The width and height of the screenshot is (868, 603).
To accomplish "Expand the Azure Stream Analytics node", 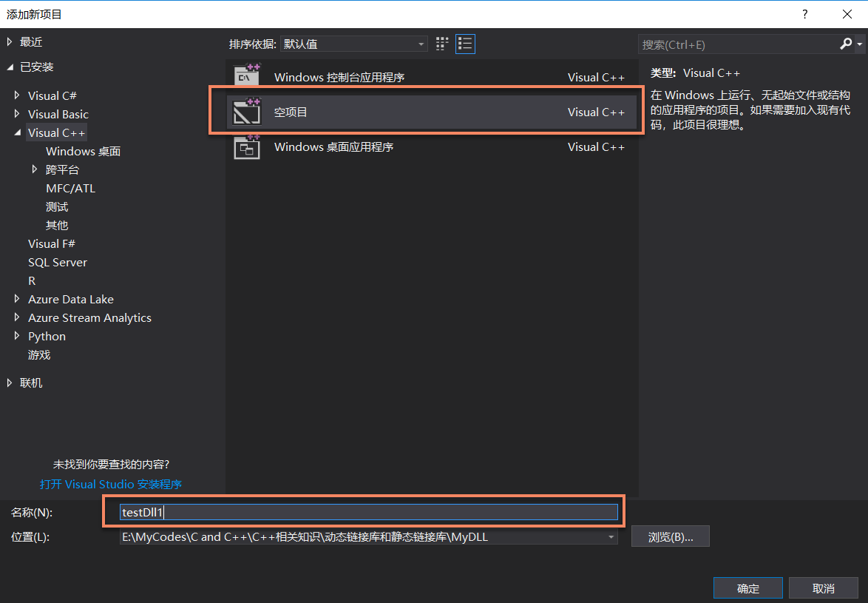I will coord(17,317).
